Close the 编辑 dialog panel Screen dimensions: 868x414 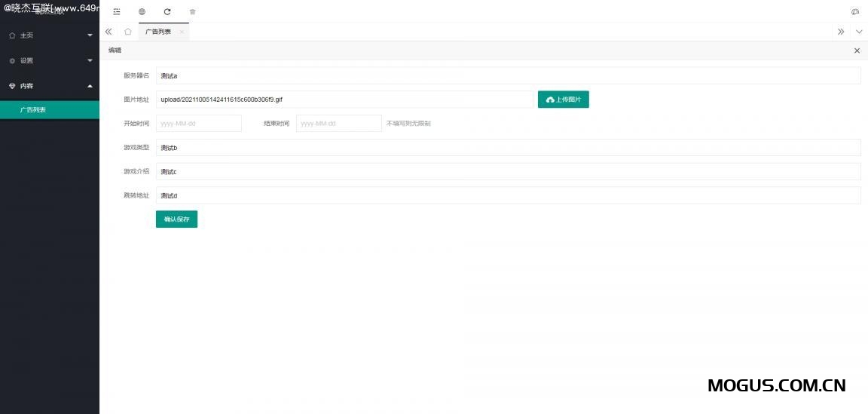pyautogui.click(x=857, y=51)
